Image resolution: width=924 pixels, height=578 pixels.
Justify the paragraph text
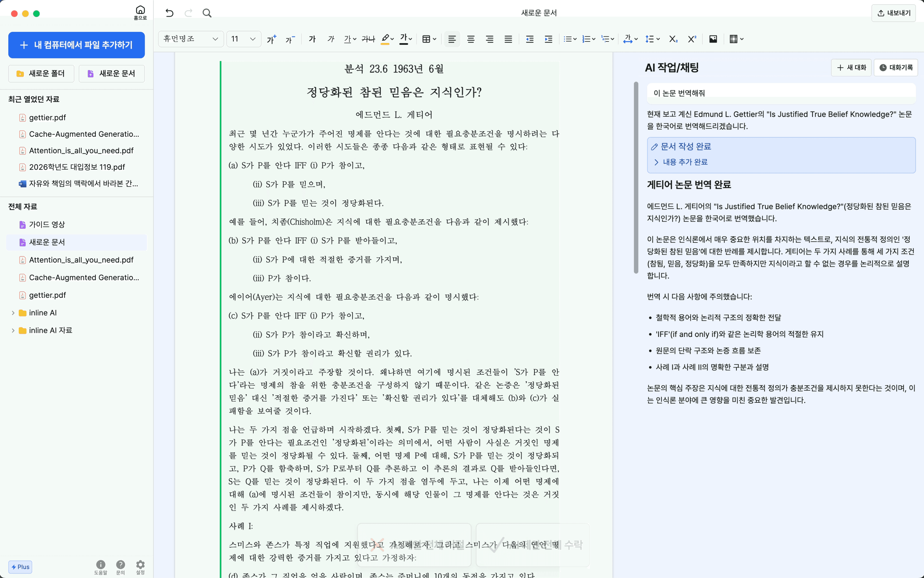tap(508, 39)
